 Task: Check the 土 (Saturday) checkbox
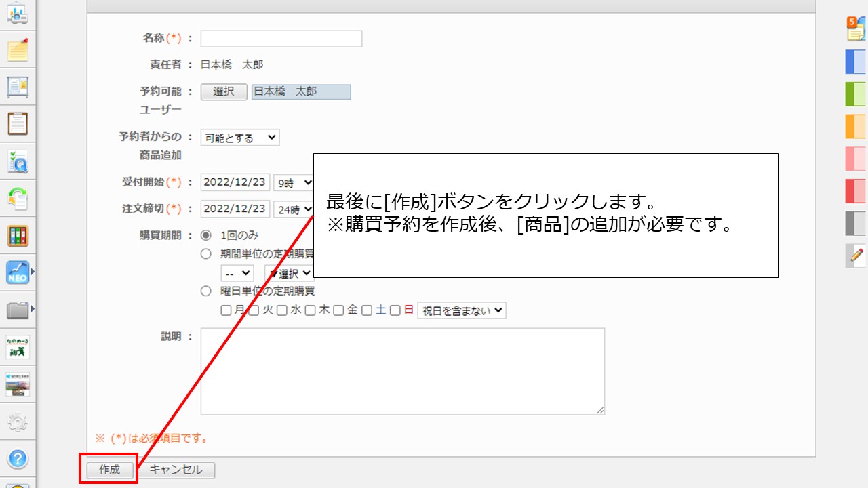(367, 310)
